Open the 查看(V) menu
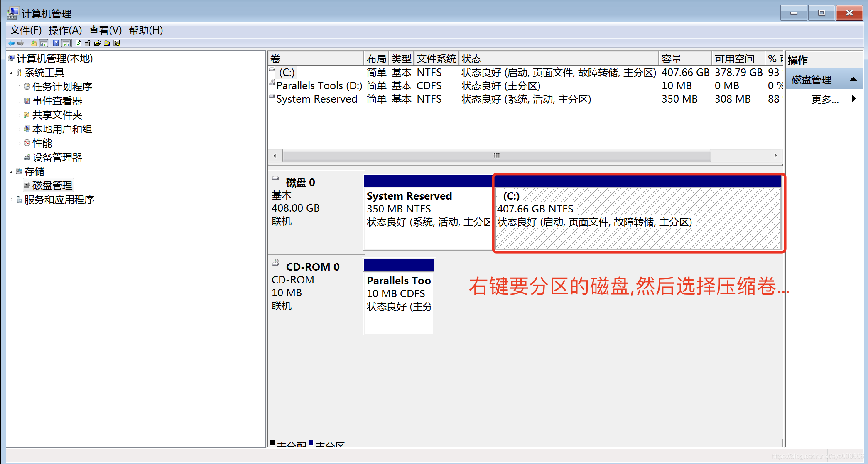The width and height of the screenshot is (868, 464). [x=105, y=30]
